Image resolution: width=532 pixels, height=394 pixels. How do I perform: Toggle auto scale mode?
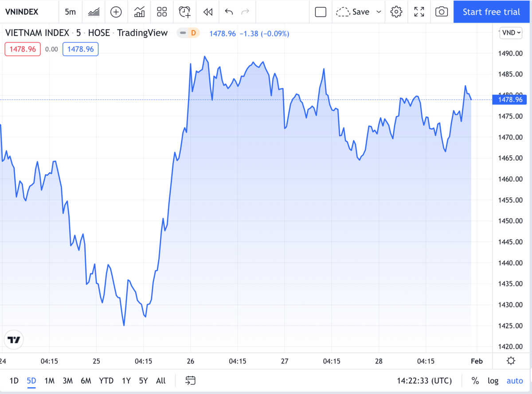click(x=515, y=381)
